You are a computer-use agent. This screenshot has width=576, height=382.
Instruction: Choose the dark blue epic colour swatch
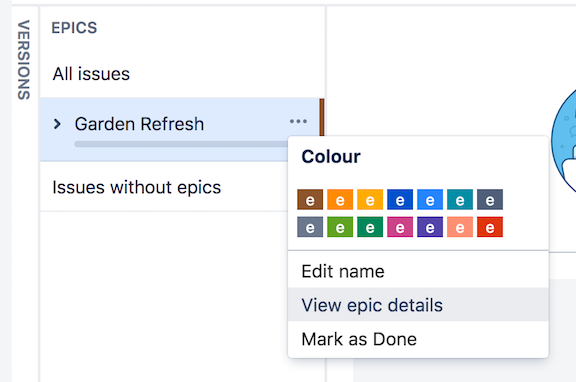click(400, 199)
